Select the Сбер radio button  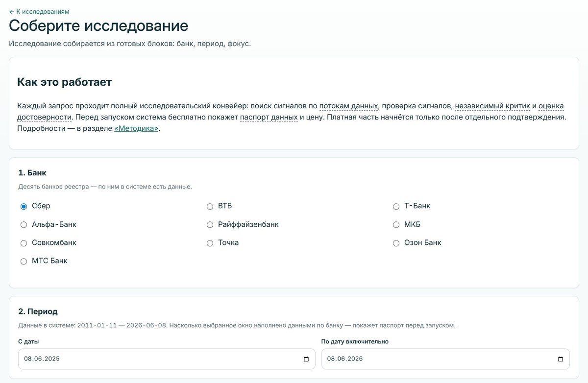(x=24, y=207)
